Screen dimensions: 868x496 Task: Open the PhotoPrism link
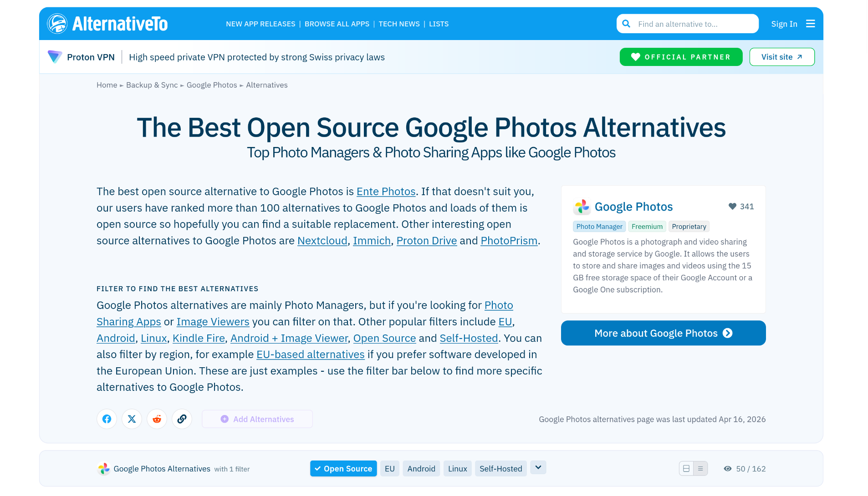click(509, 241)
